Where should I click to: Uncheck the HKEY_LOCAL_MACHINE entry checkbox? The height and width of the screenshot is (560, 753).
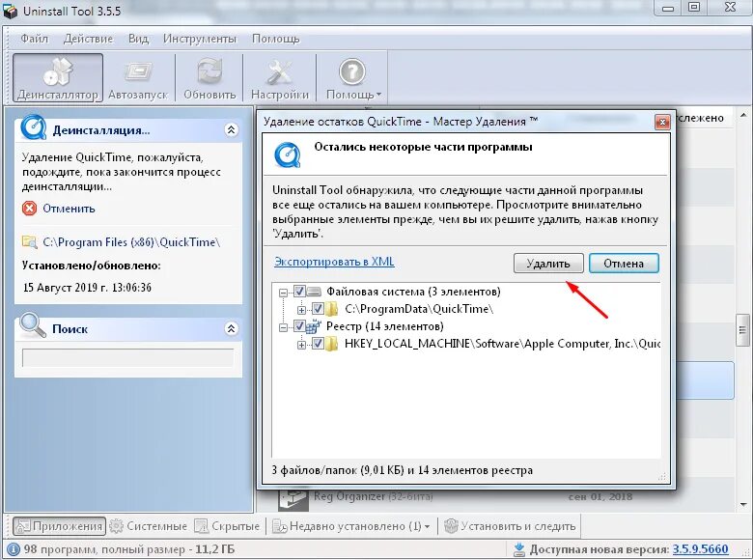tap(318, 344)
